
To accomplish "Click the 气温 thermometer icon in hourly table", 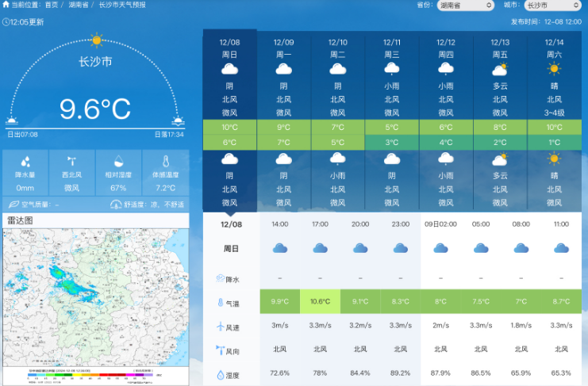I will 220,302.
